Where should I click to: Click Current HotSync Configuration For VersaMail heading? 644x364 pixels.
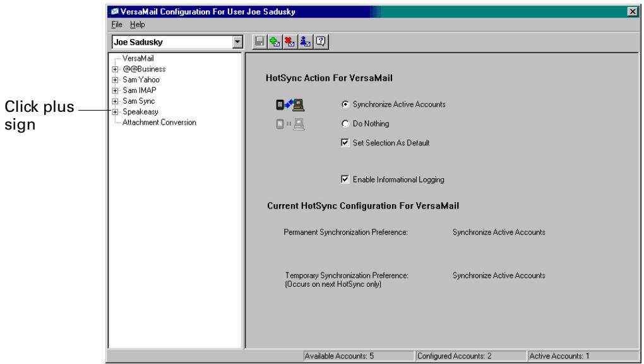363,206
